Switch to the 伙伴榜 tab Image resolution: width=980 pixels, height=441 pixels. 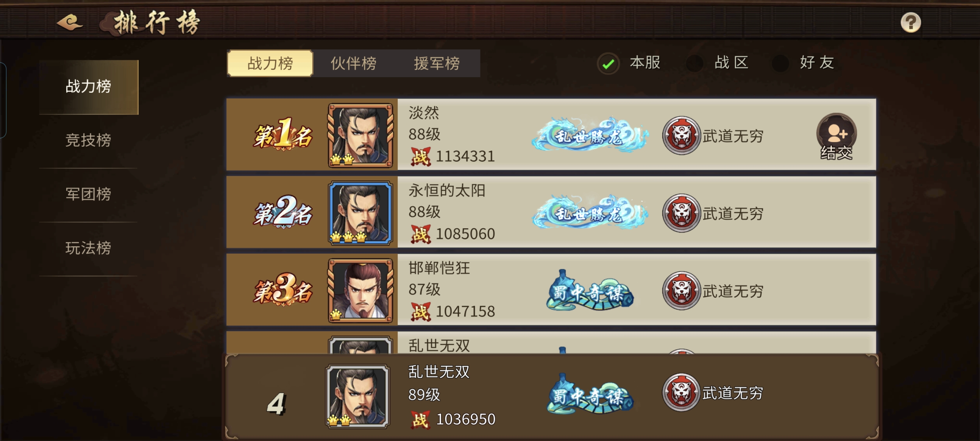354,63
